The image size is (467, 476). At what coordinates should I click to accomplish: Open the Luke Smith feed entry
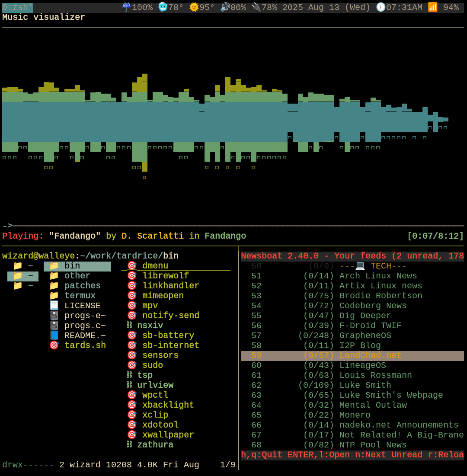365,385
